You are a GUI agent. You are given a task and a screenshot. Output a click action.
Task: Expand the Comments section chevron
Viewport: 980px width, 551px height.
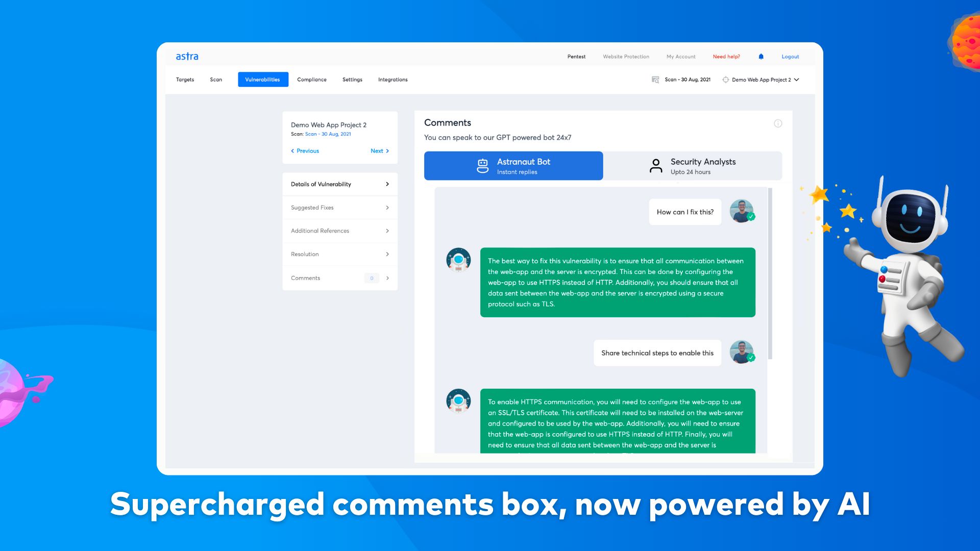tap(387, 278)
